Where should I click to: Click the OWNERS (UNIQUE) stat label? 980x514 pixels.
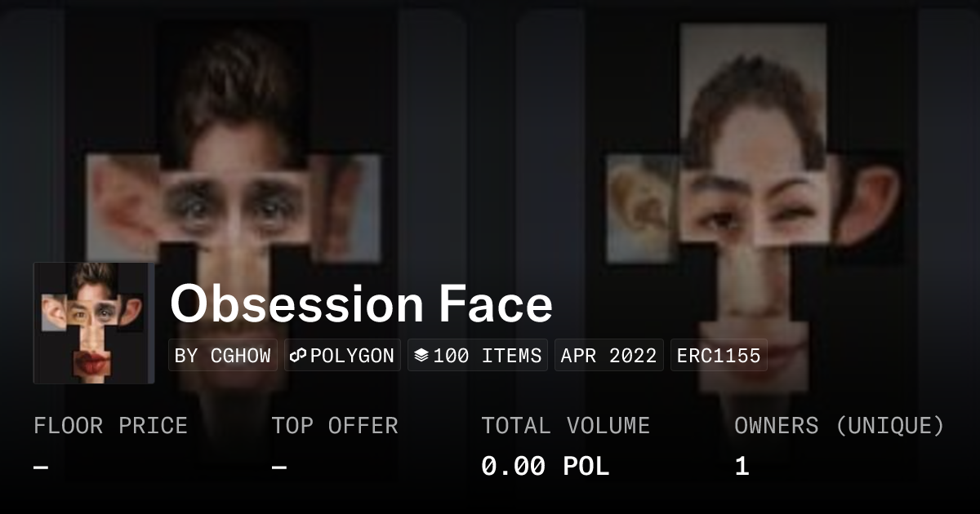coord(840,426)
